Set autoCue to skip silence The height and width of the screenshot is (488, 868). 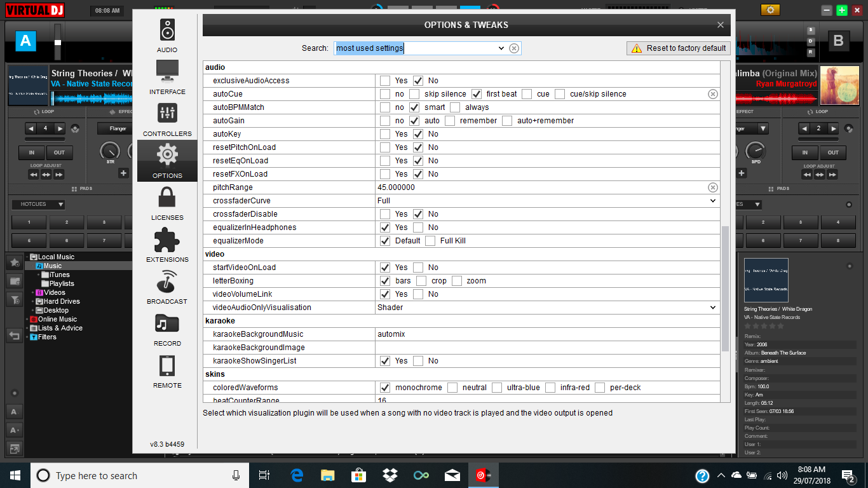tap(414, 94)
